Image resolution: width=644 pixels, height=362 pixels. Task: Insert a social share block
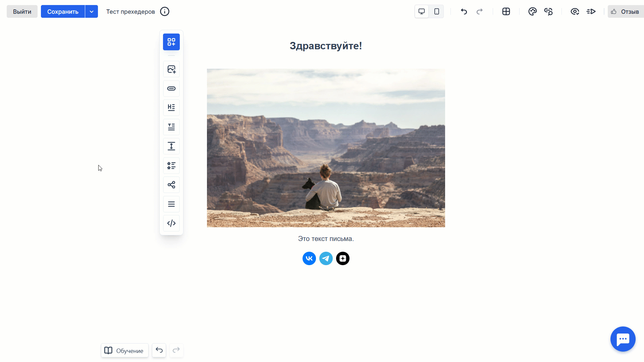click(171, 184)
